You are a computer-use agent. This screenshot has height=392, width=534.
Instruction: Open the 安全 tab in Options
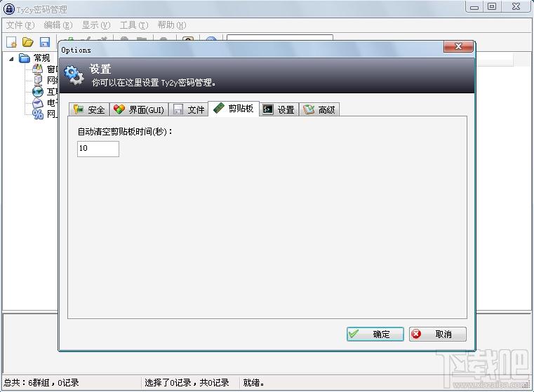click(89, 109)
